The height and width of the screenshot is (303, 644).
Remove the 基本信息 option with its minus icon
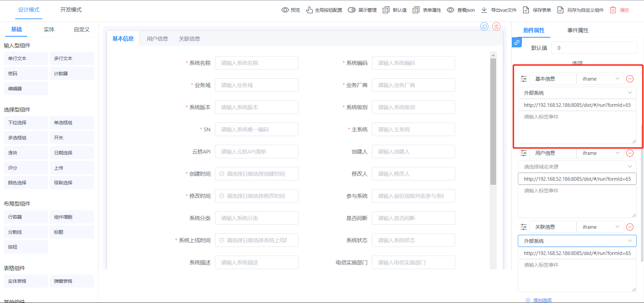630,79
